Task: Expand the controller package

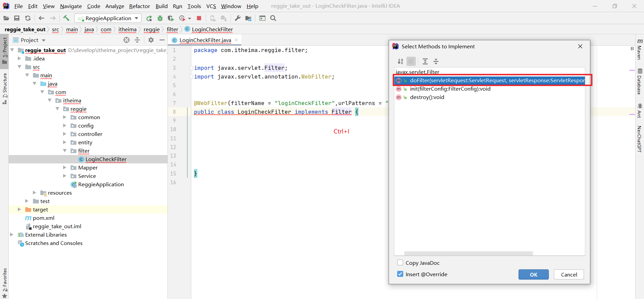Action: (x=65, y=134)
